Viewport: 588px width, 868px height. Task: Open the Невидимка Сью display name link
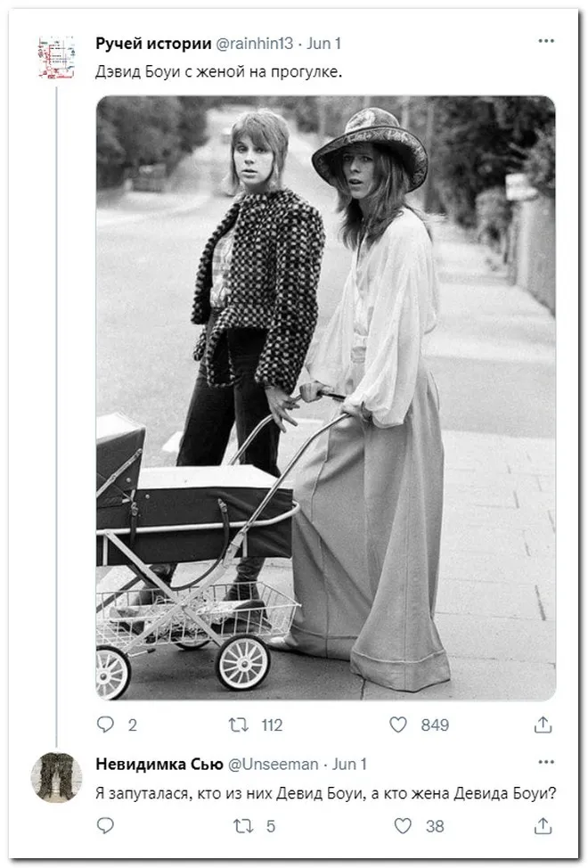[x=159, y=764]
